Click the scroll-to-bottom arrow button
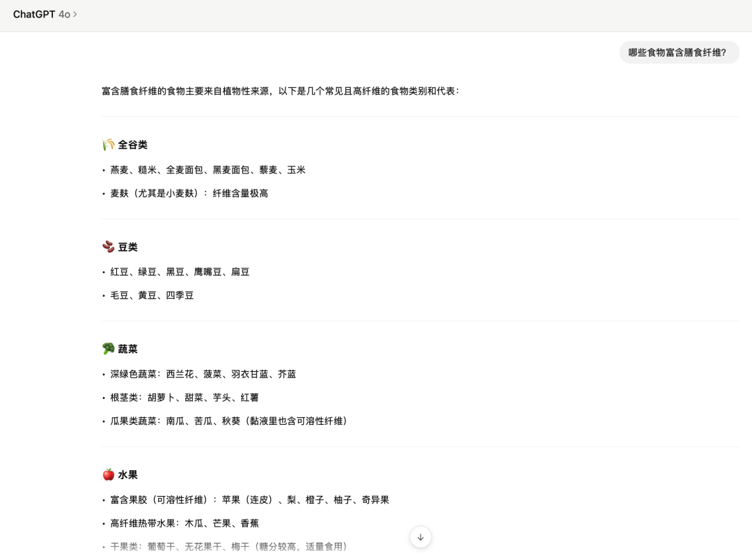752x560 pixels. point(421,537)
